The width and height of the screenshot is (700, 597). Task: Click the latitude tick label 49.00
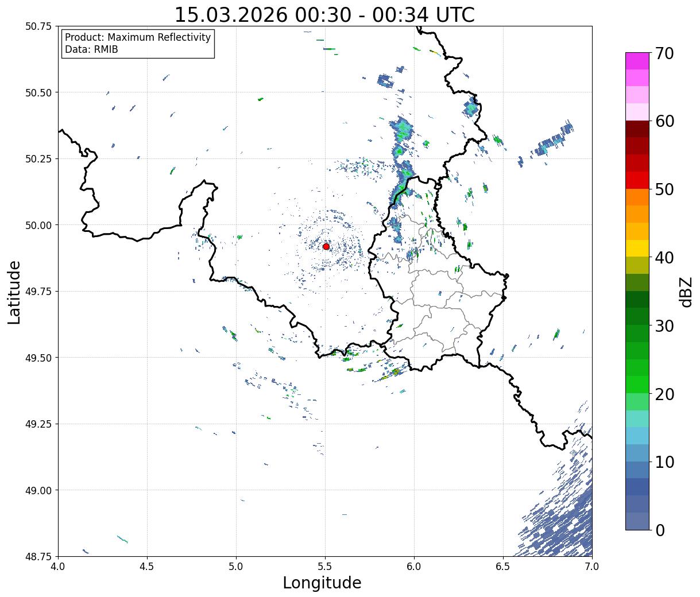click(38, 490)
